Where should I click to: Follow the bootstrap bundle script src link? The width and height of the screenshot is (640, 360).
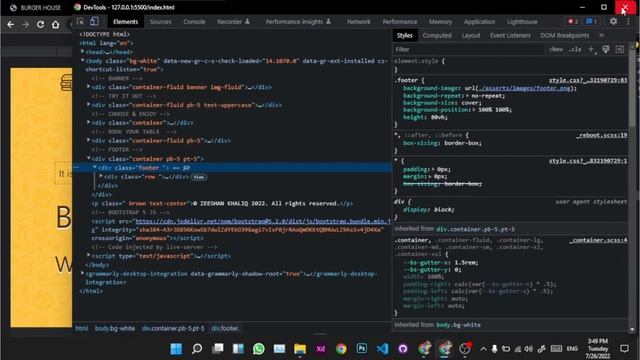262,221
